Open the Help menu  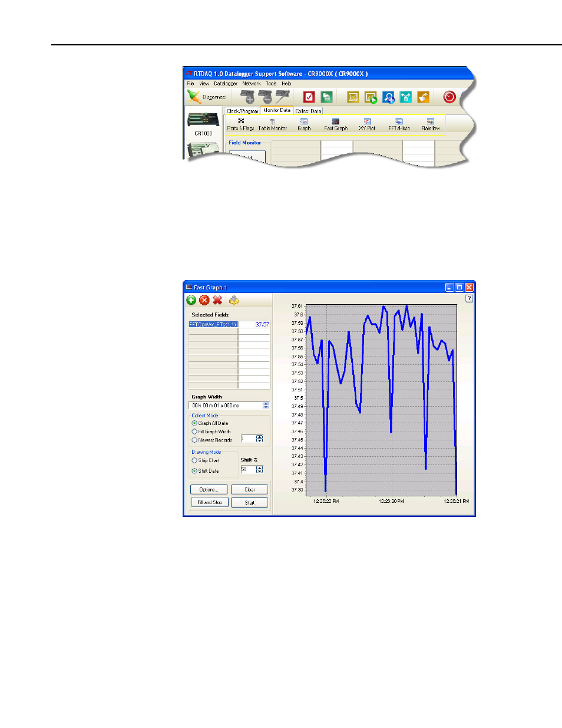pos(286,84)
